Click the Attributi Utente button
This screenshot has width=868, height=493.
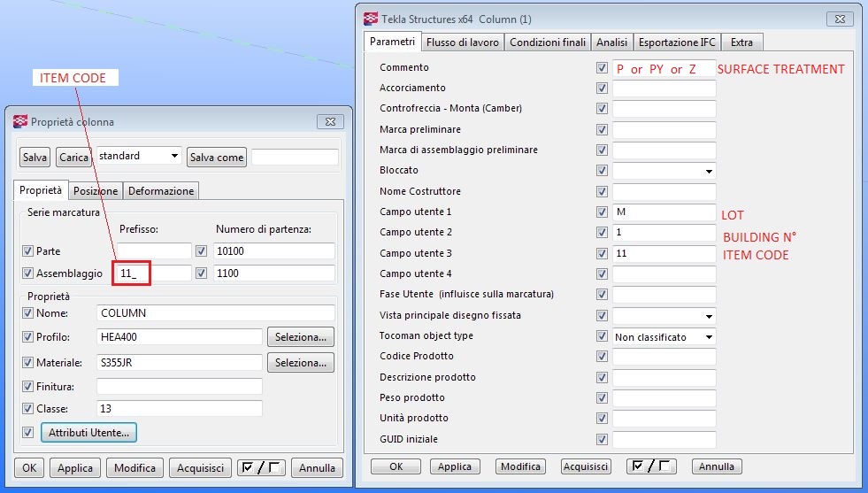(88, 433)
